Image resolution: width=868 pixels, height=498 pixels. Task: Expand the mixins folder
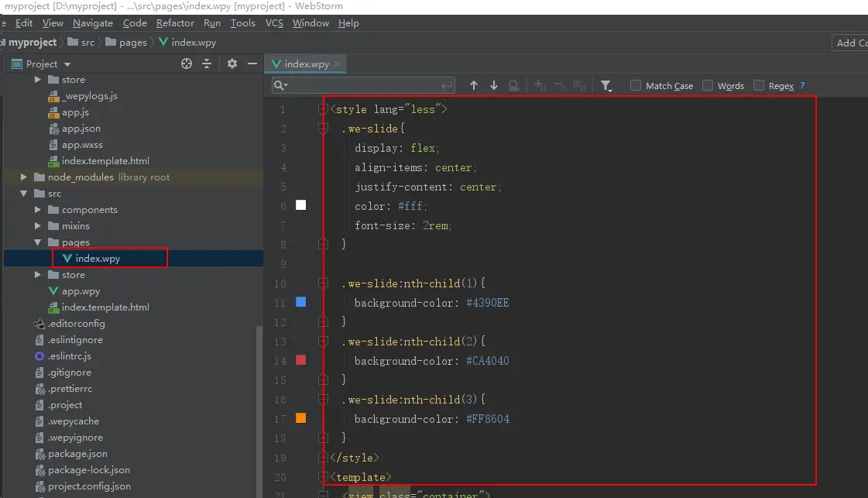38,226
